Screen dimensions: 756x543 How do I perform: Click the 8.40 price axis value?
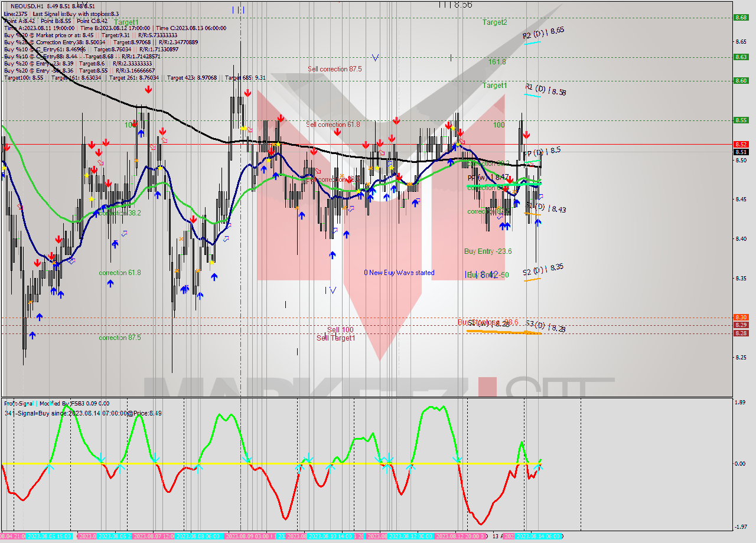(x=741, y=238)
